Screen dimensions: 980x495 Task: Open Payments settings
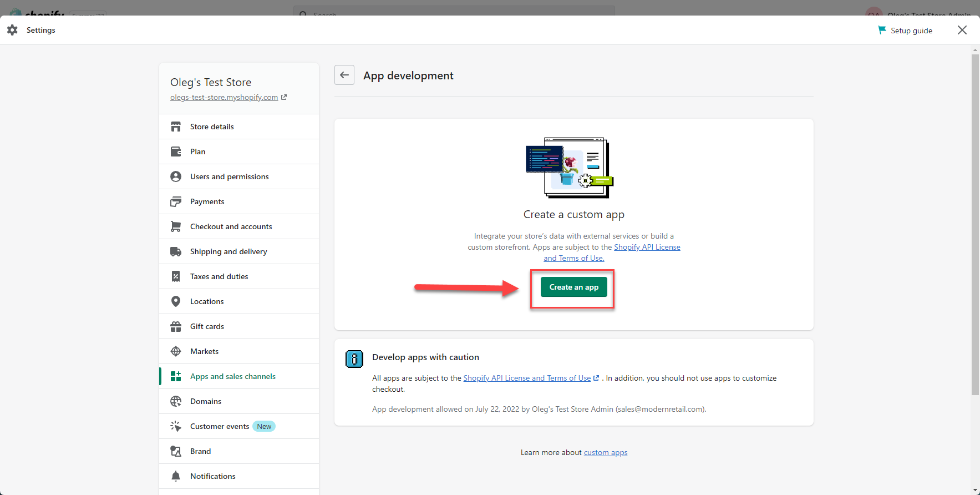[239, 201]
